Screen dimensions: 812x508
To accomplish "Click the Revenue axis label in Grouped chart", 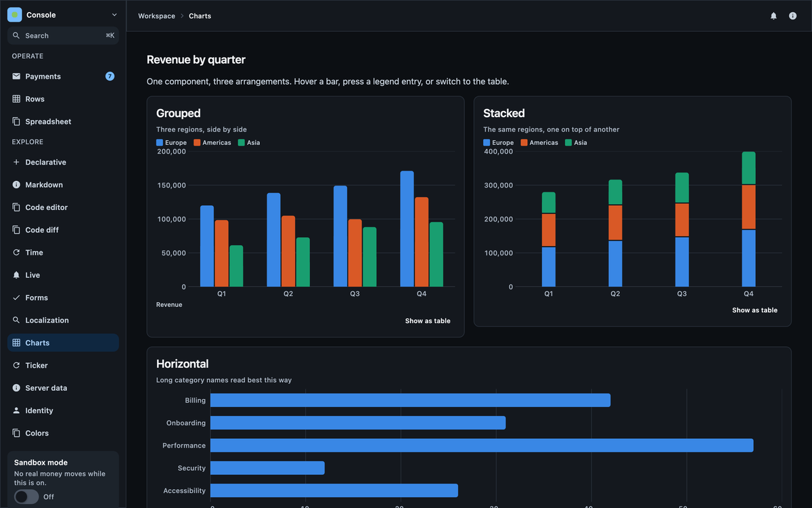I will click(169, 305).
